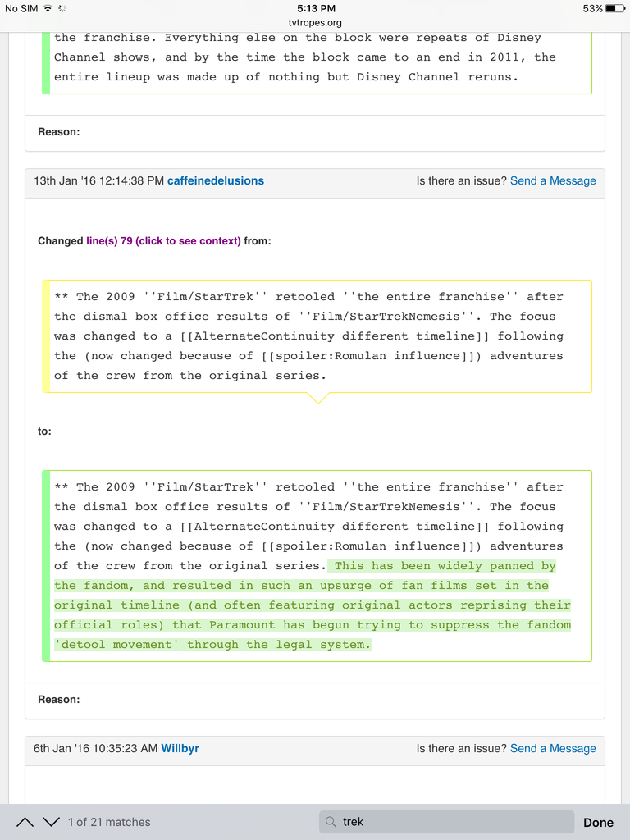Tap the Wi-Fi icon in status bar
The image size is (630, 840).
click(48, 8)
